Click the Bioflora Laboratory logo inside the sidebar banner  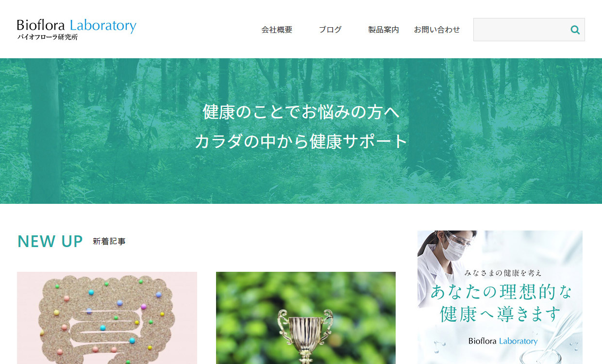coord(503,341)
